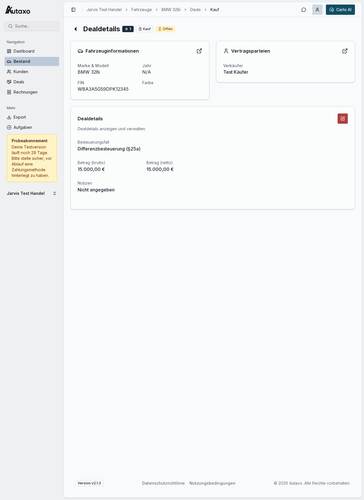Click the Autaxo logo
Screen dimensions: 364x500
coord(18,10)
